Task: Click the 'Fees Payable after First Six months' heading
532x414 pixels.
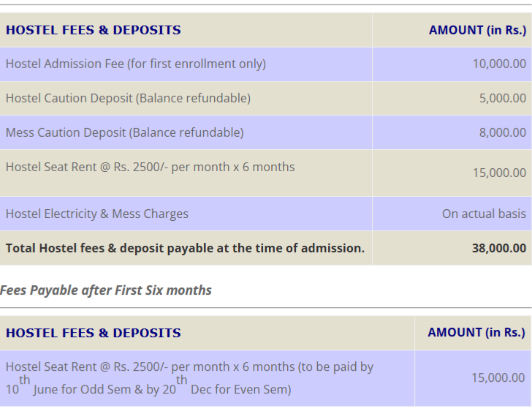Action: coord(106,290)
